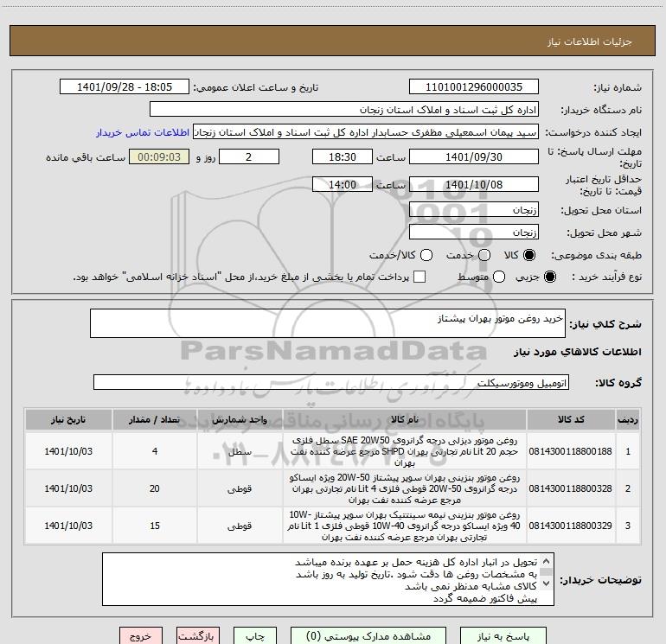This screenshot has width=666, height=644.
Task: Click the deadline time field 18:30
Action: click(x=343, y=156)
